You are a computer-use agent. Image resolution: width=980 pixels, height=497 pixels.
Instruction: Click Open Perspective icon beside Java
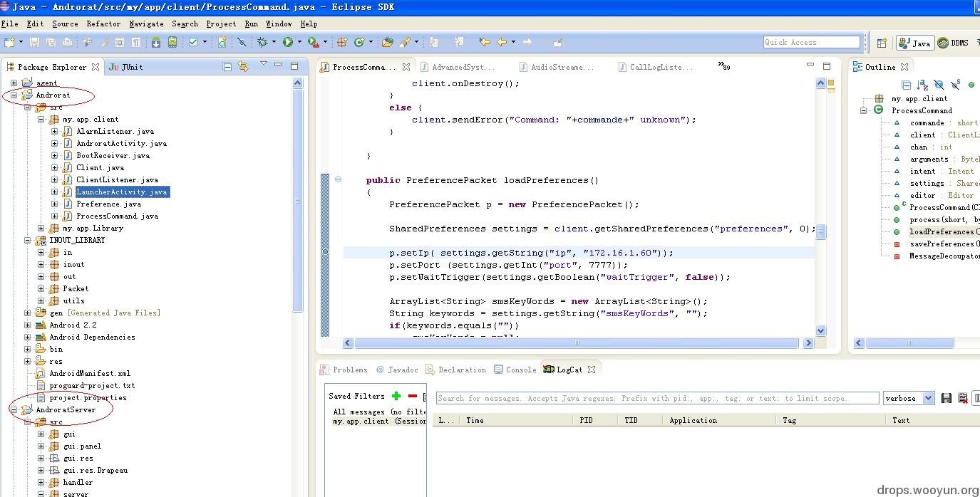click(882, 43)
